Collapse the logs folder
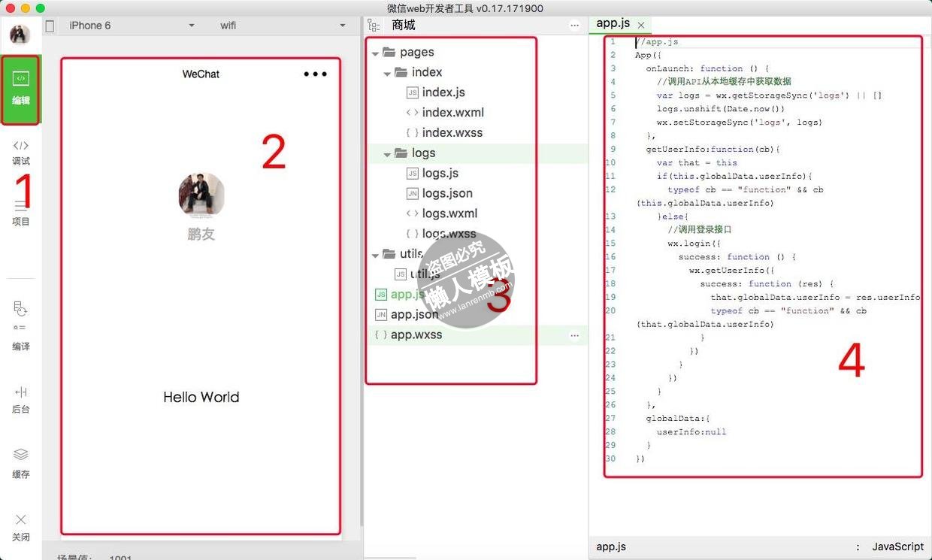932x560 pixels. click(387, 153)
